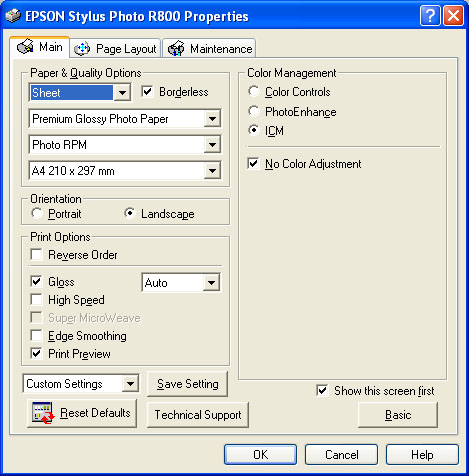Image resolution: width=469 pixels, height=476 pixels.
Task: Choose the PhotoEnhance color management option
Action: coord(254,111)
